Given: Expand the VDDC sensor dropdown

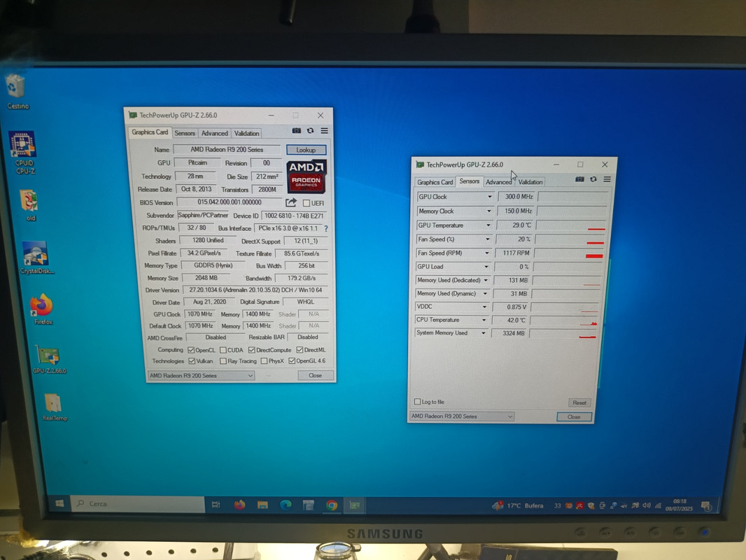Looking at the screenshot, I should [484, 307].
